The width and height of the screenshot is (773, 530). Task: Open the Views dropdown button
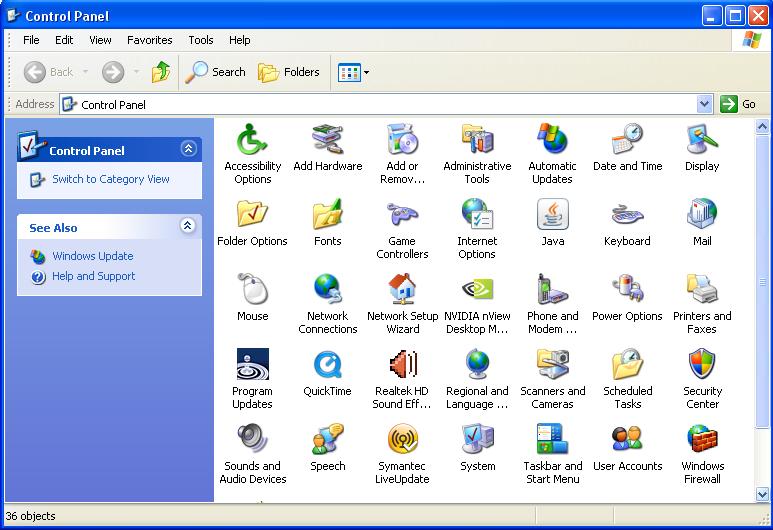(353, 72)
